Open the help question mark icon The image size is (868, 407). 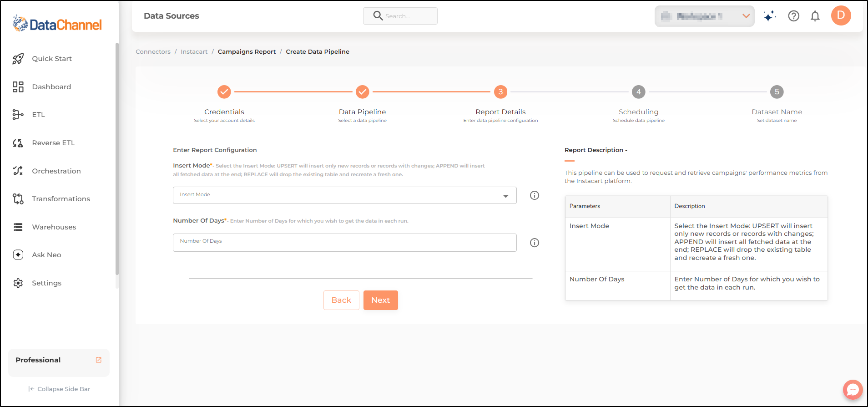point(793,16)
